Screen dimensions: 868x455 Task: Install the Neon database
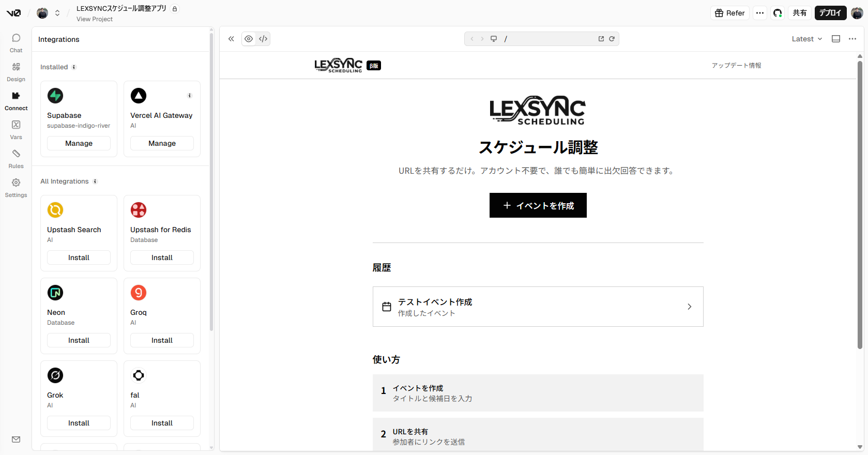pyautogui.click(x=79, y=340)
